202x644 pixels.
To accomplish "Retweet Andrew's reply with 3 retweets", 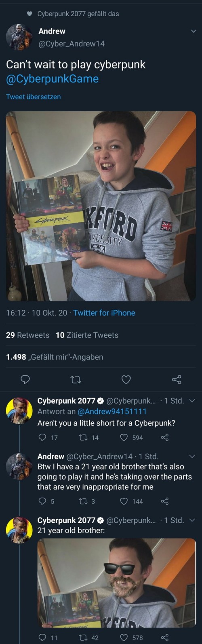I will (x=82, y=501).
